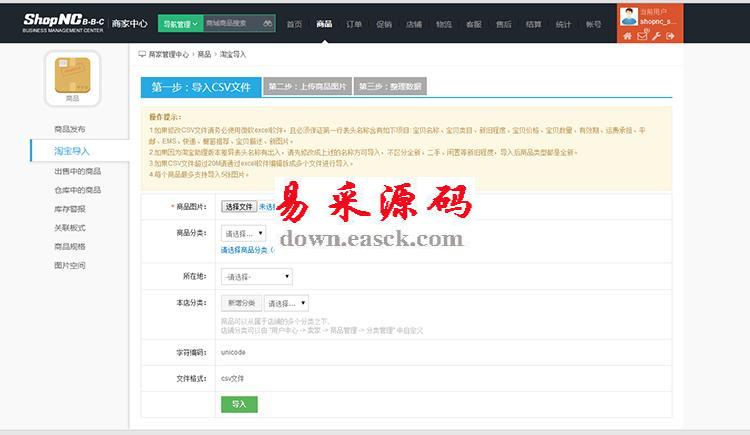750x435 pixels.
Task: Expand the 导航管理 dropdown
Action: [x=180, y=22]
